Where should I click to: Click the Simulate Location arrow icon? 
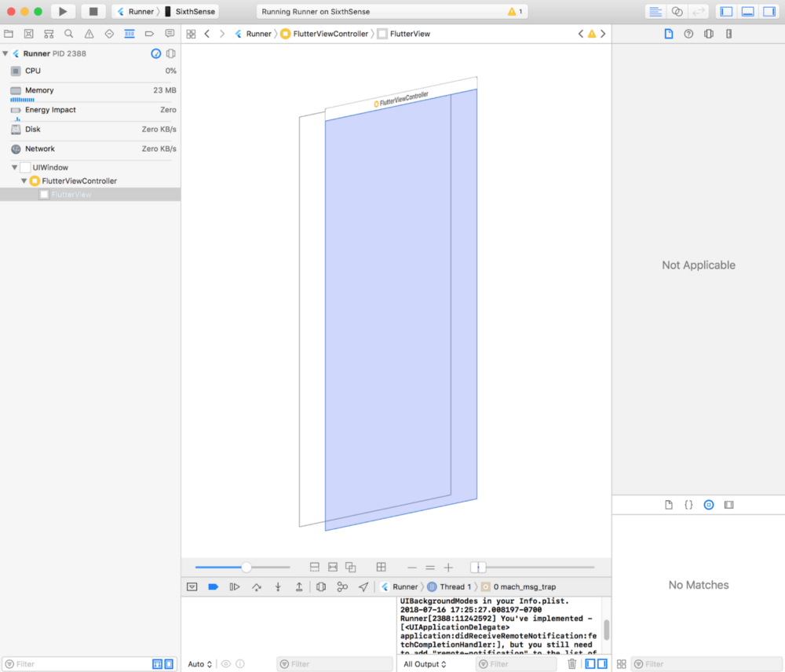[363, 586]
